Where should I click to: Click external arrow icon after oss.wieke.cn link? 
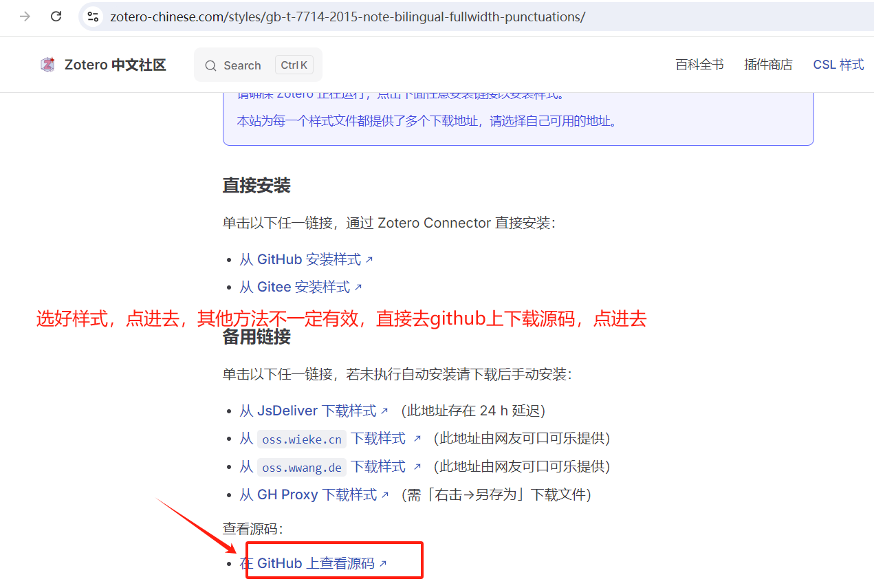tap(417, 439)
